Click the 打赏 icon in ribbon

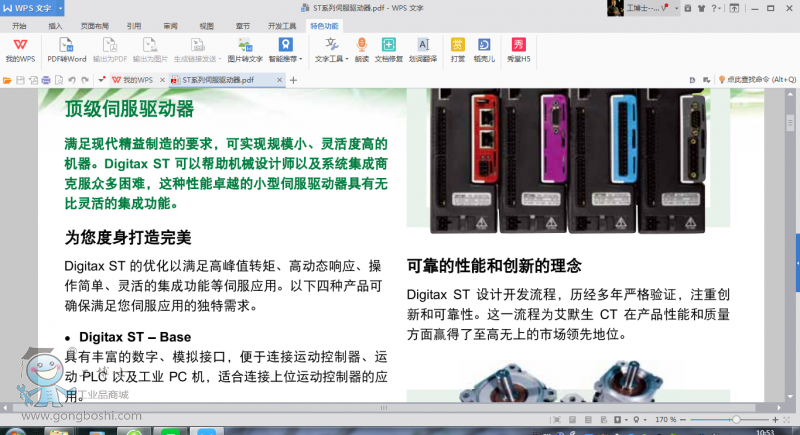(x=457, y=50)
